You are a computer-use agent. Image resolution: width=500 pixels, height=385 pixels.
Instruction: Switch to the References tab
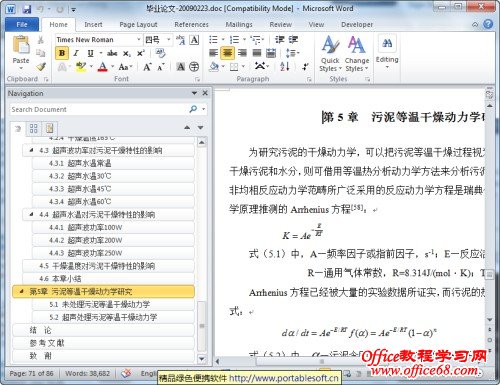(x=191, y=25)
